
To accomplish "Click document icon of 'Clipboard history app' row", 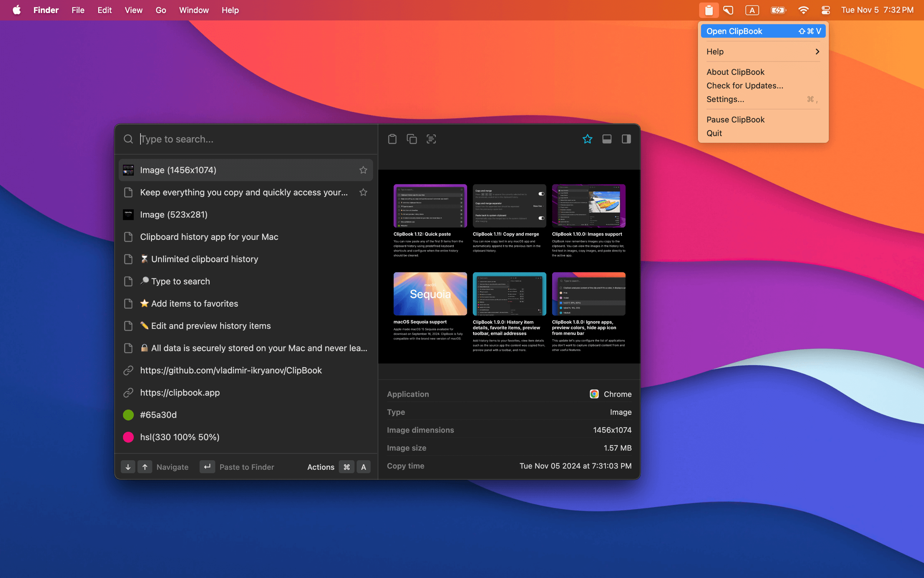I will (x=128, y=237).
